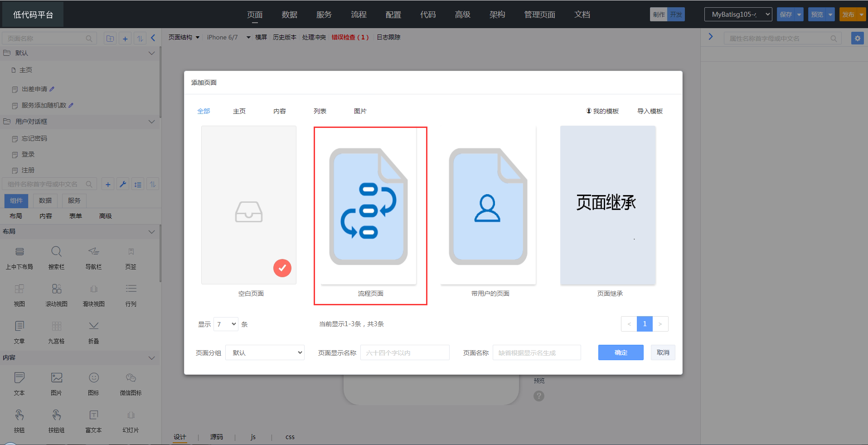The width and height of the screenshot is (868, 445).
Task: Click the wrench icon beside component search
Action: [123, 184]
